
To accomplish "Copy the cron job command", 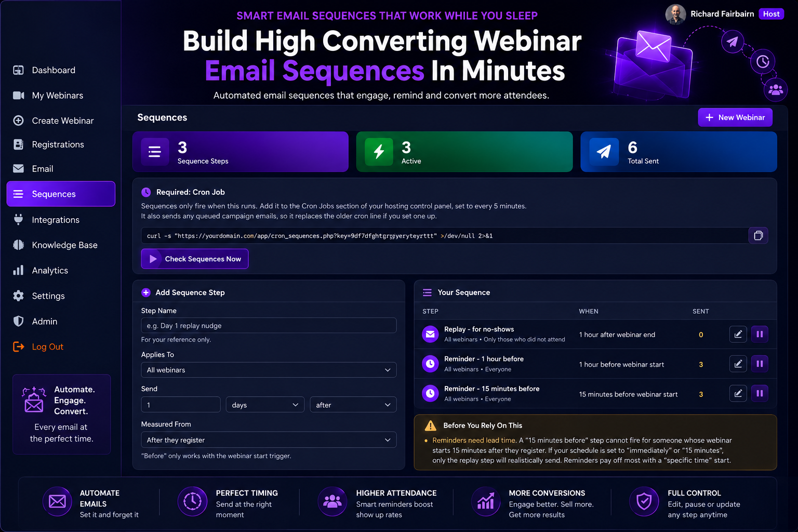I will point(759,235).
